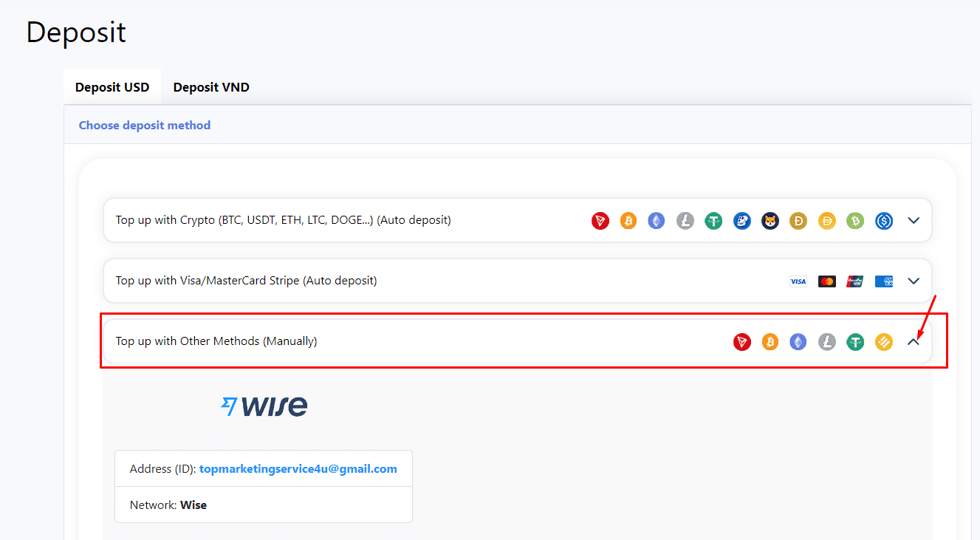Click the Wise logo
The height and width of the screenshot is (540, 980).
[264, 406]
